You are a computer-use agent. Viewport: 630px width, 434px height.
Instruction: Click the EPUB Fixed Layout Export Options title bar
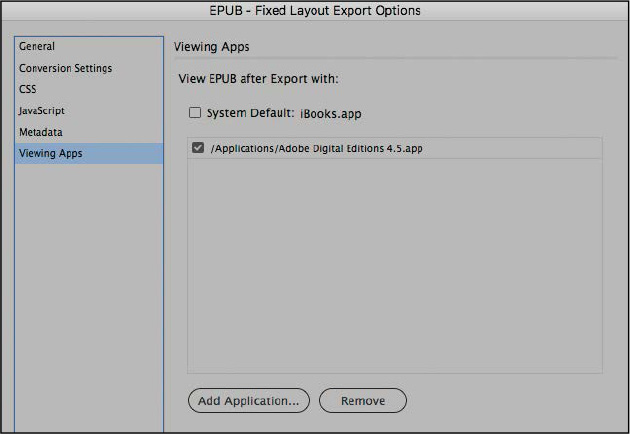tap(315, 10)
